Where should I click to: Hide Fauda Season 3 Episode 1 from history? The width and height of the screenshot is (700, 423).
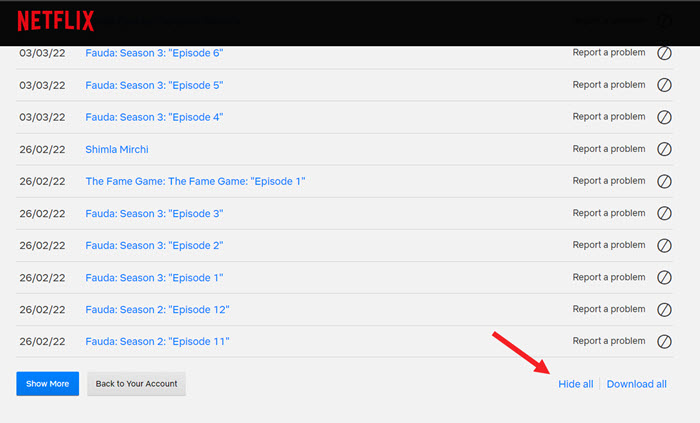click(x=664, y=278)
